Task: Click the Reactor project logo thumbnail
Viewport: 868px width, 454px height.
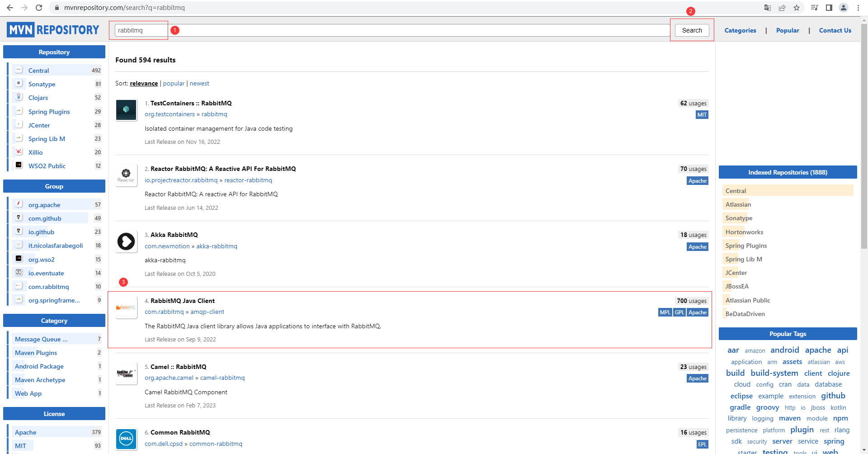Action: [x=126, y=175]
